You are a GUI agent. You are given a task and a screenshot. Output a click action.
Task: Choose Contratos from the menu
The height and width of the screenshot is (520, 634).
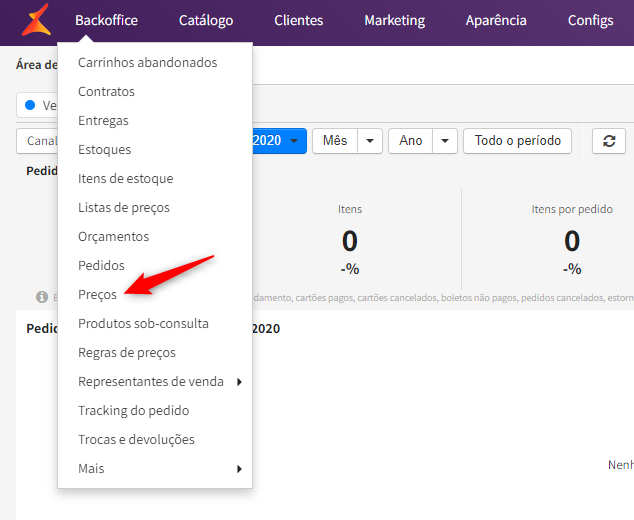106,92
